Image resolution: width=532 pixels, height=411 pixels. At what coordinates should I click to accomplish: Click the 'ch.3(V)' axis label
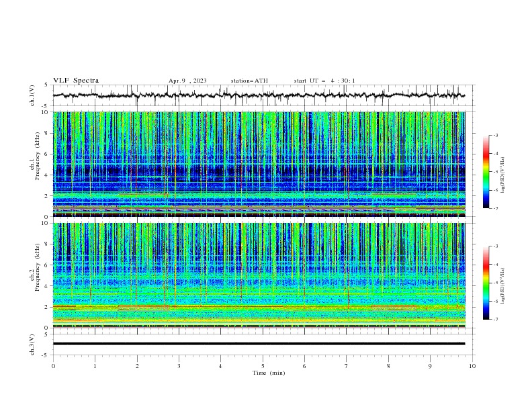pos(32,345)
